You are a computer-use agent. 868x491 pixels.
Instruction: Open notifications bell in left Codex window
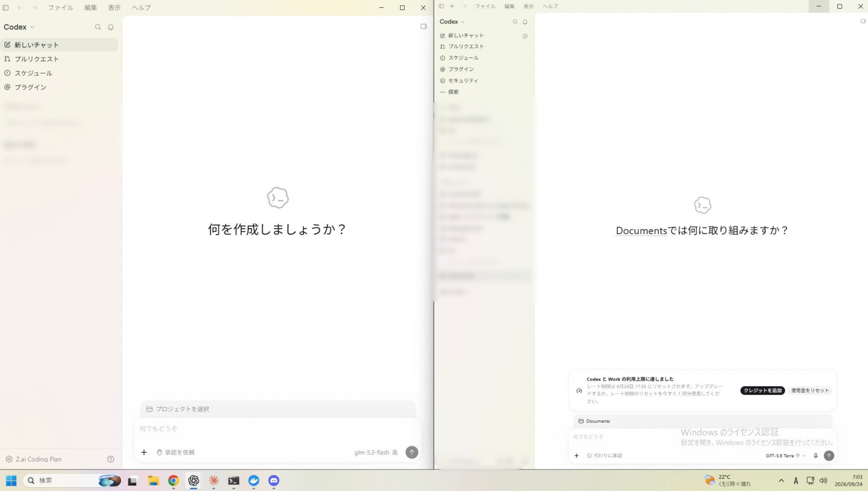pyautogui.click(x=111, y=27)
